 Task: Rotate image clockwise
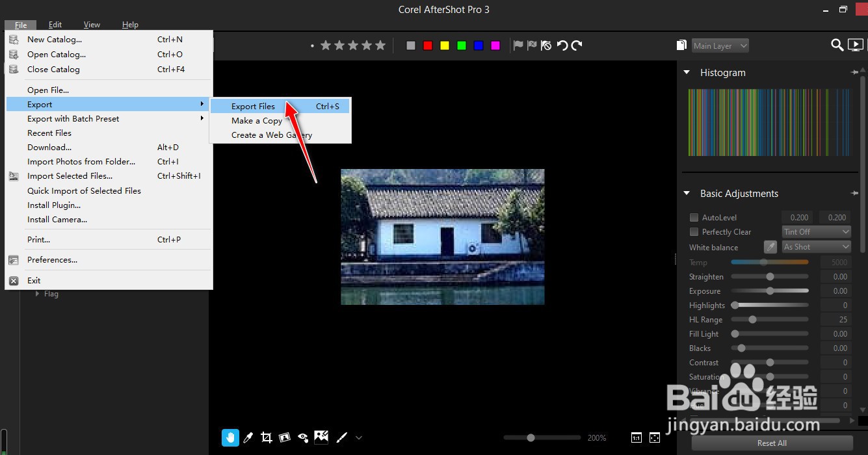577,45
